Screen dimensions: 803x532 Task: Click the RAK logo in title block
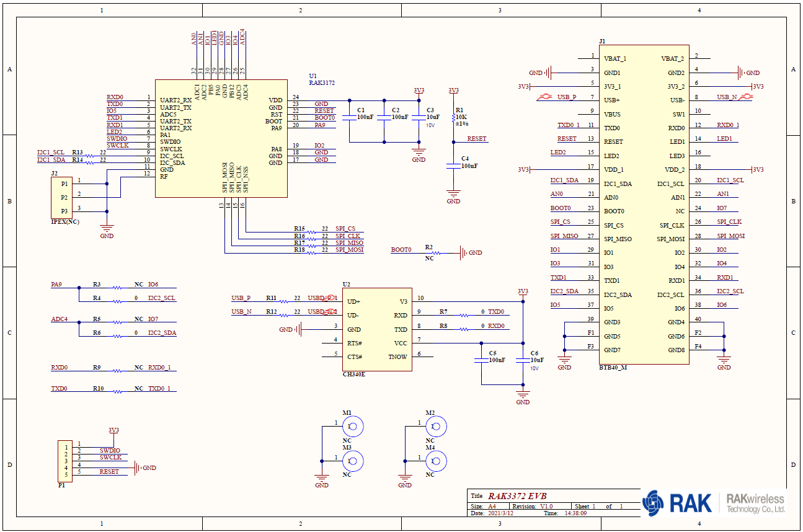[x=678, y=503]
